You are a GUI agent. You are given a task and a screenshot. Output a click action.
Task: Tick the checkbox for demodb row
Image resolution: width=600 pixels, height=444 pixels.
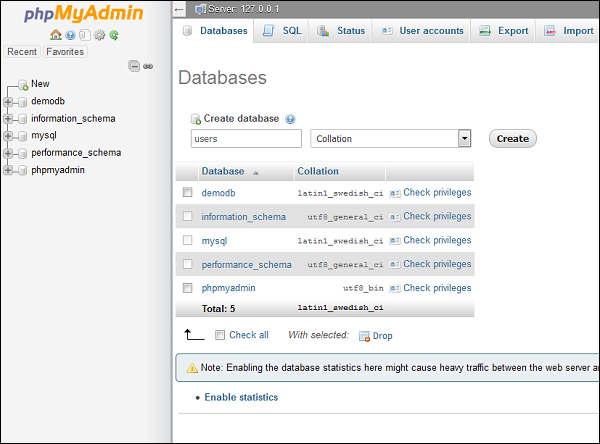[187, 192]
